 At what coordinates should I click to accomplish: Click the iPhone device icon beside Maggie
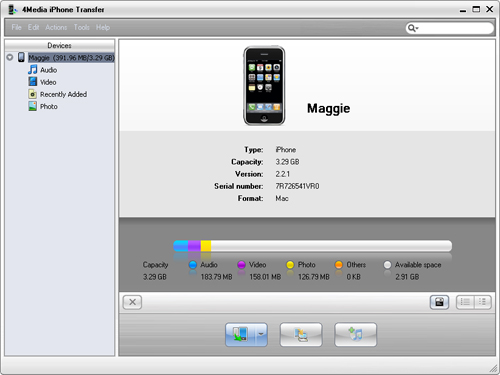coord(21,57)
